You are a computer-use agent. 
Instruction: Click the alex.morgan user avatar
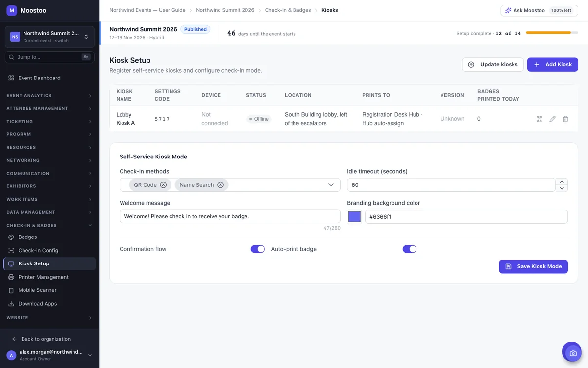click(x=11, y=355)
